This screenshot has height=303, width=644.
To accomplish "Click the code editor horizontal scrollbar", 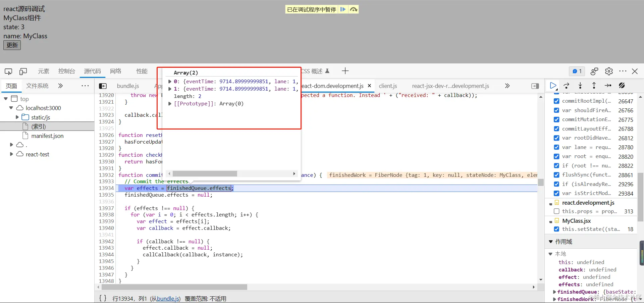I will pyautogui.click(x=174, y=287).
